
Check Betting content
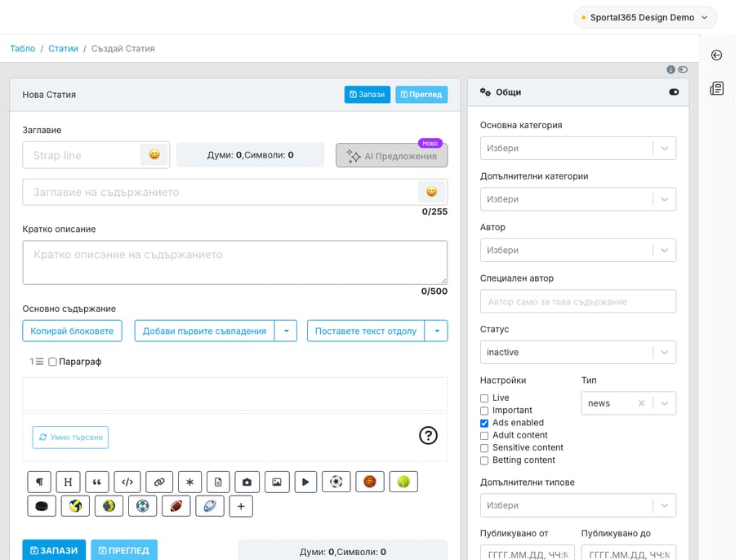[484, 460]
